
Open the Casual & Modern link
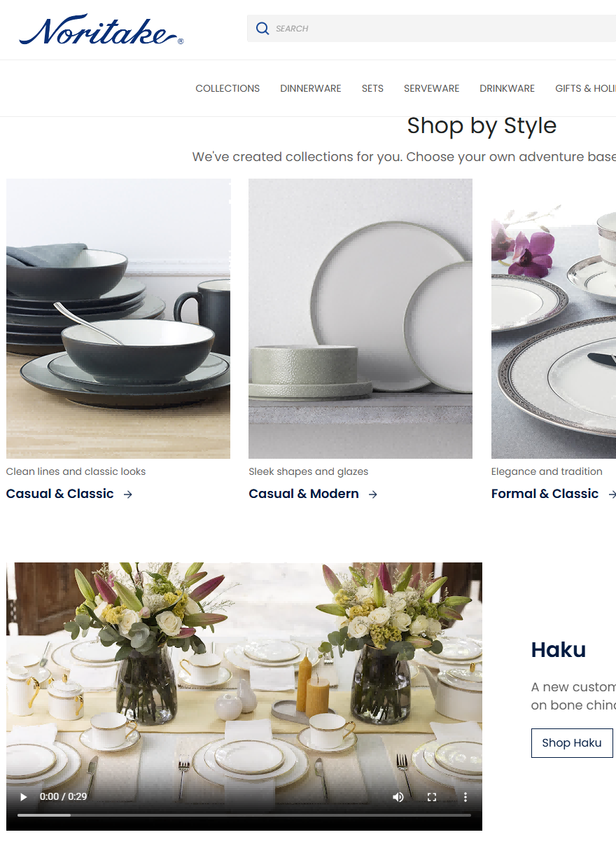tap(304, 494)
